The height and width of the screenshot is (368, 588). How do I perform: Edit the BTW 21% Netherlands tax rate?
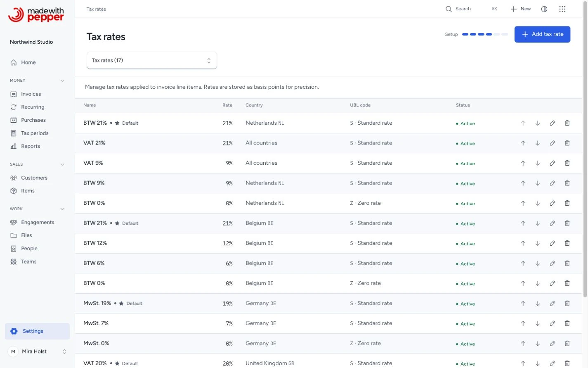pos(553,123)
